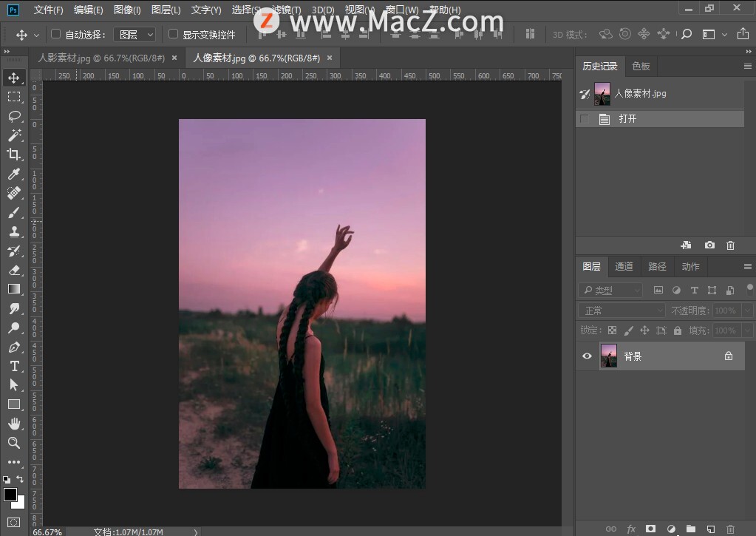Toggle lock transparent pixels
The image size is (756, 536).
(x=613, y=330)
